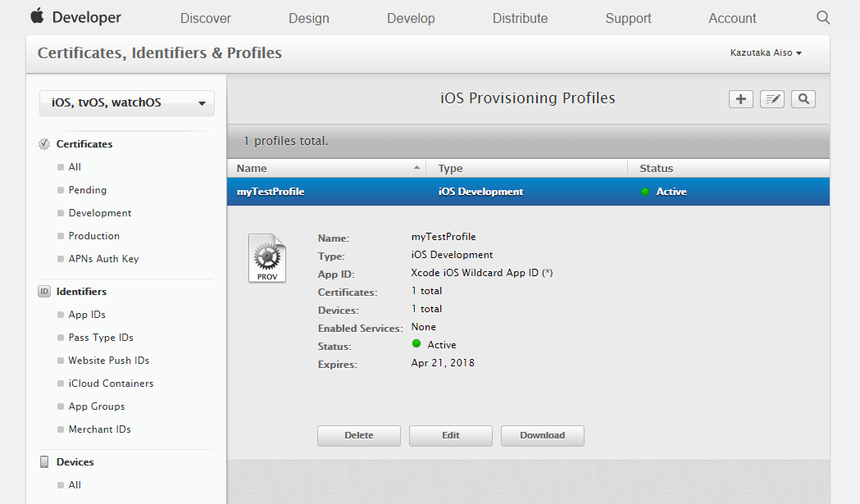The width and height of the screenshot is (860, 504).
Task: Select Development certificates
Action: tap(100, 213)
